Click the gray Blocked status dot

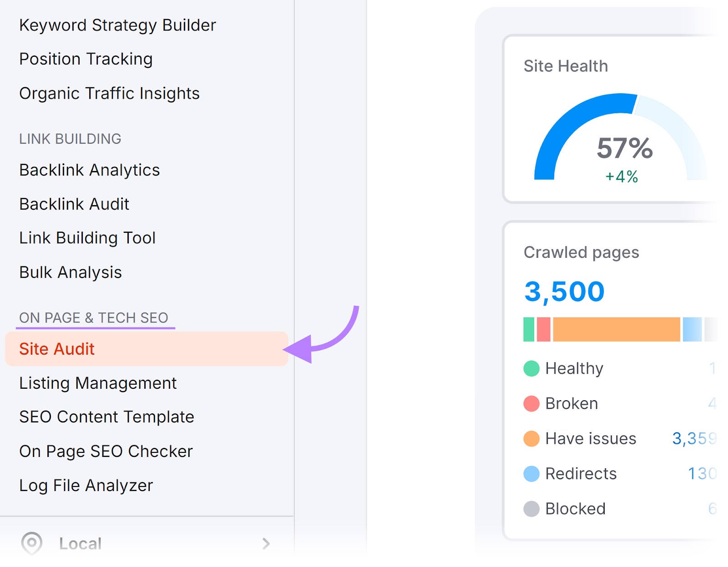tap(531, 508)
